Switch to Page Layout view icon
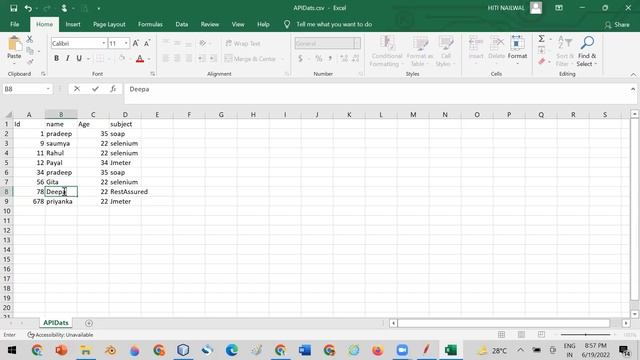640x360 pixels. (521, 335)
